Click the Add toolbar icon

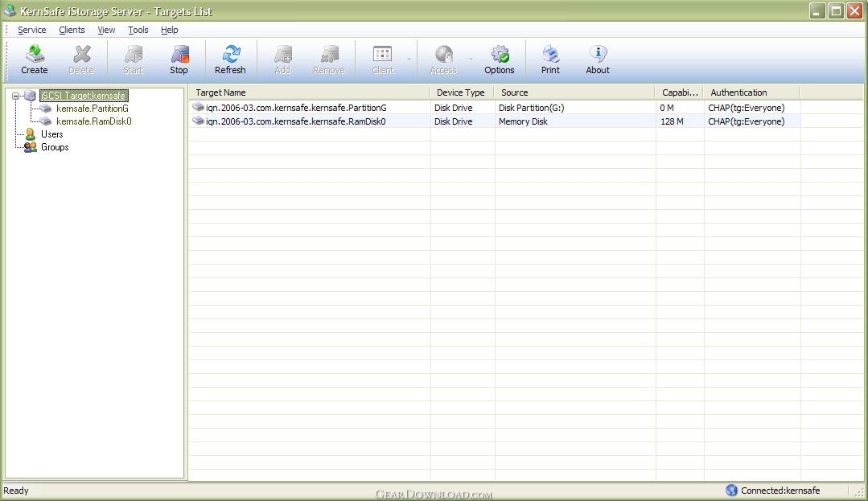(x=283, y=54)
